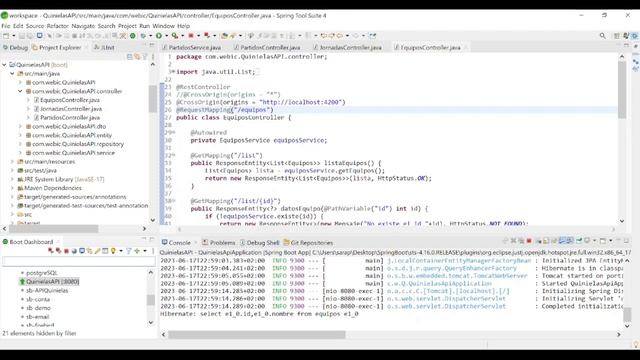This screenshot has width=640, height=360.
Task: Click the red stop icon in Boot Dashboard toolbar
Action: (x=66, y=251)
